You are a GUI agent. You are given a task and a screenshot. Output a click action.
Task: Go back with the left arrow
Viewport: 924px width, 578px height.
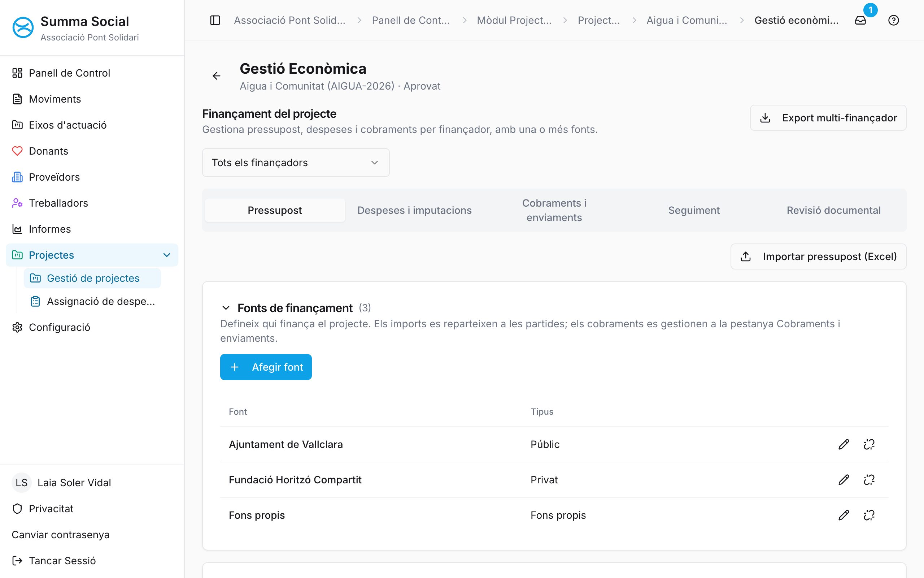(217, 76)
